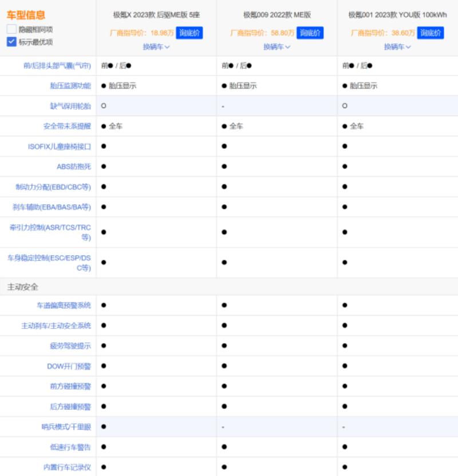Click the 车身稳定控制(ESC/ESP/DSC等) parameter link

point(49,263)
